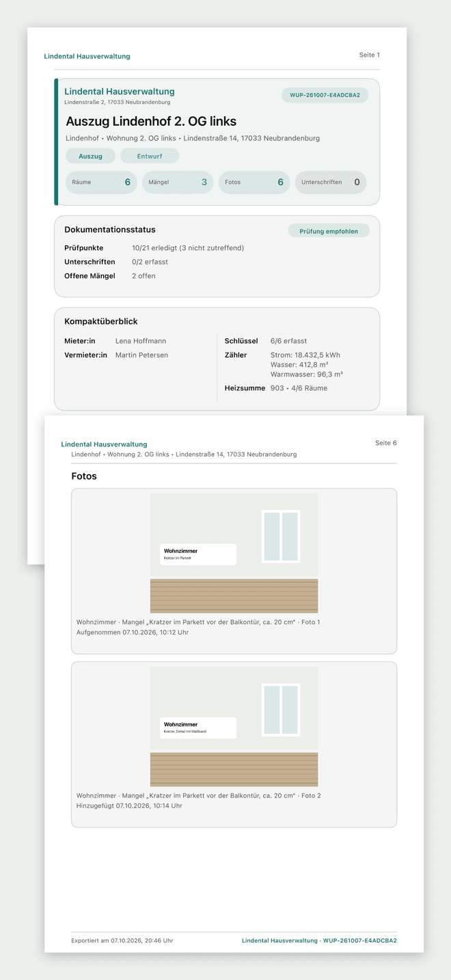
Task: Click the Unterschriften 0 counter pill
Action: [x=331, y=182]
